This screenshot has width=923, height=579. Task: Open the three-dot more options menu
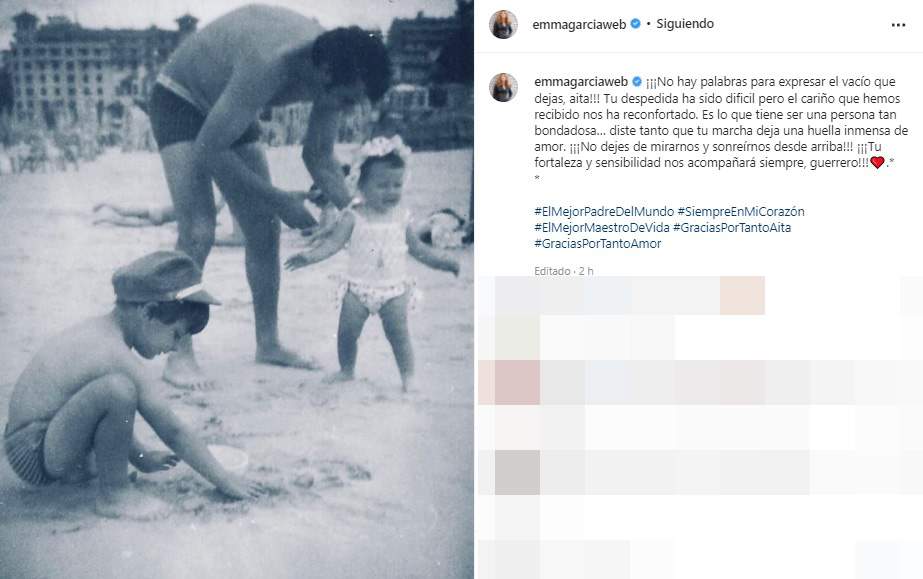(x=898, y=25)
